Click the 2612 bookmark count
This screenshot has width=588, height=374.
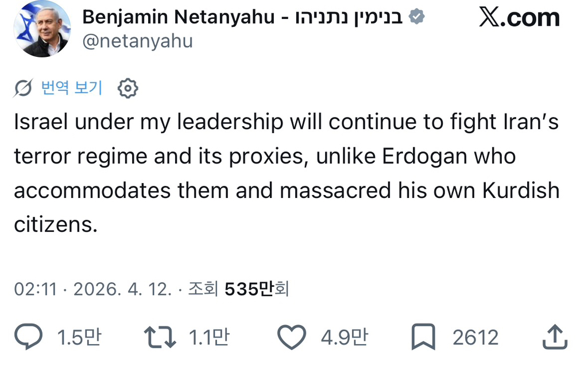pyautogui.click(x=475, y=337)
